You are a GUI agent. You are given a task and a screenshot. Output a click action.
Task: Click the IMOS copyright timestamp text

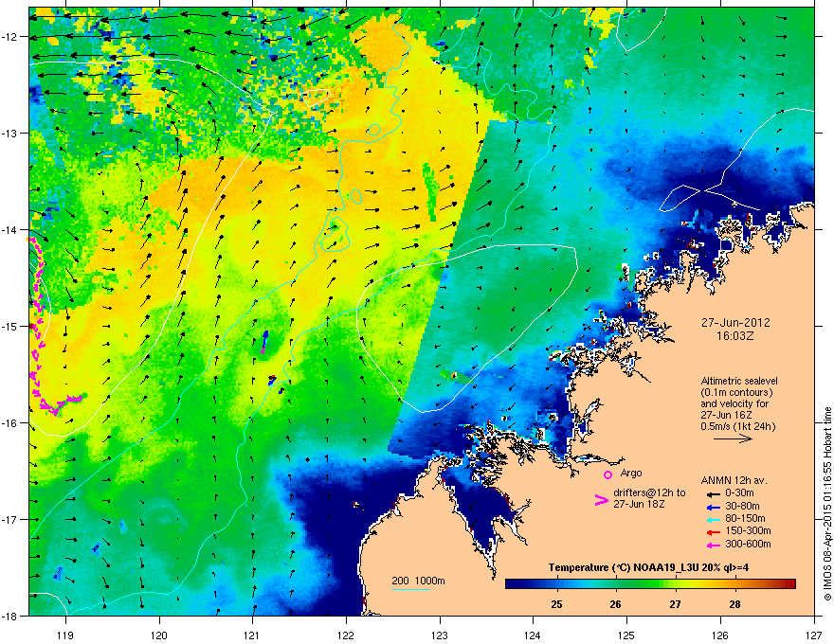click(827, 504)
